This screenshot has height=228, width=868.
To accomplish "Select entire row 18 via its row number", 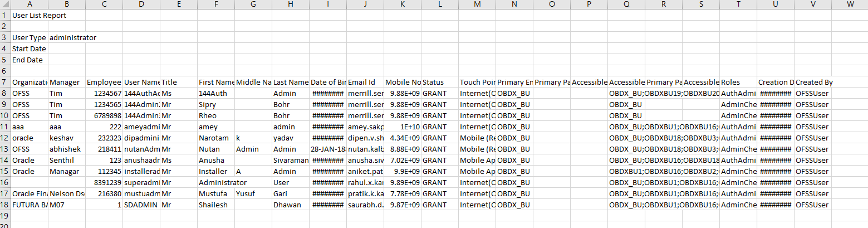I will point(5,205).
